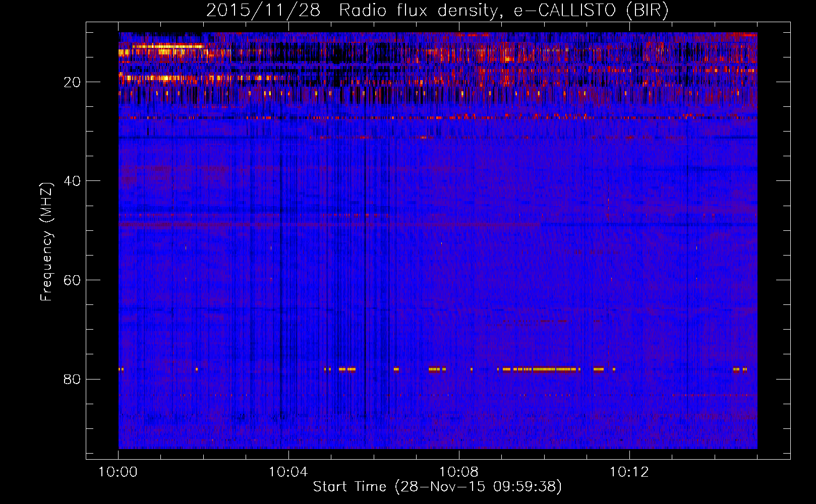Select the 10:12 time tick label
Image resolution: width=816 pixels, height=504 pixels.
[628, 472]
